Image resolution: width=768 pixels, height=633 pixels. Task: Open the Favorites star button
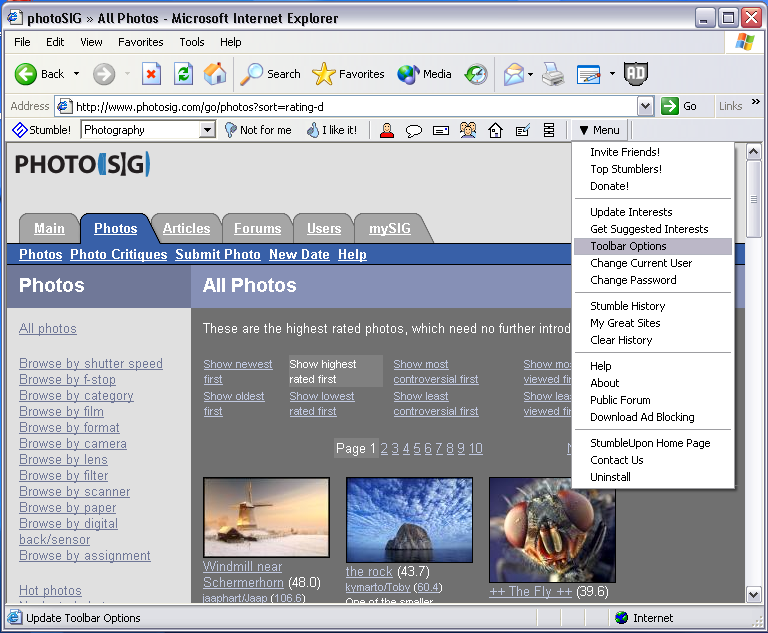(348, 74)
